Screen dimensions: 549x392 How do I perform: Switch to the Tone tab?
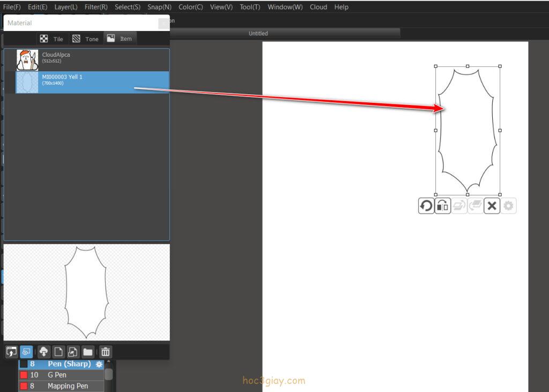(x=85, y=39)
